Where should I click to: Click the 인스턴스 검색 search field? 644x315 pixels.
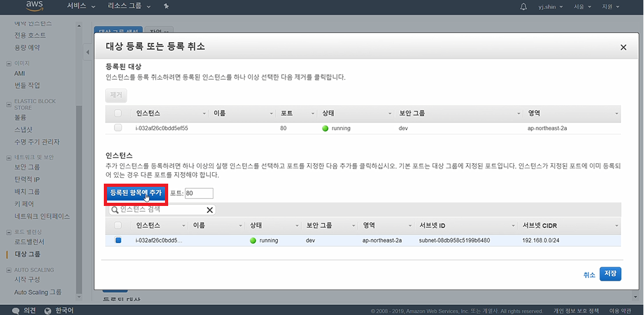162,210
